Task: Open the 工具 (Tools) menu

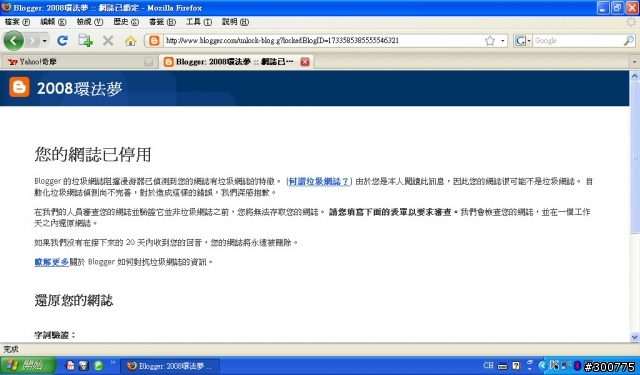Action: pyautogui.click(x=199, y=22)
